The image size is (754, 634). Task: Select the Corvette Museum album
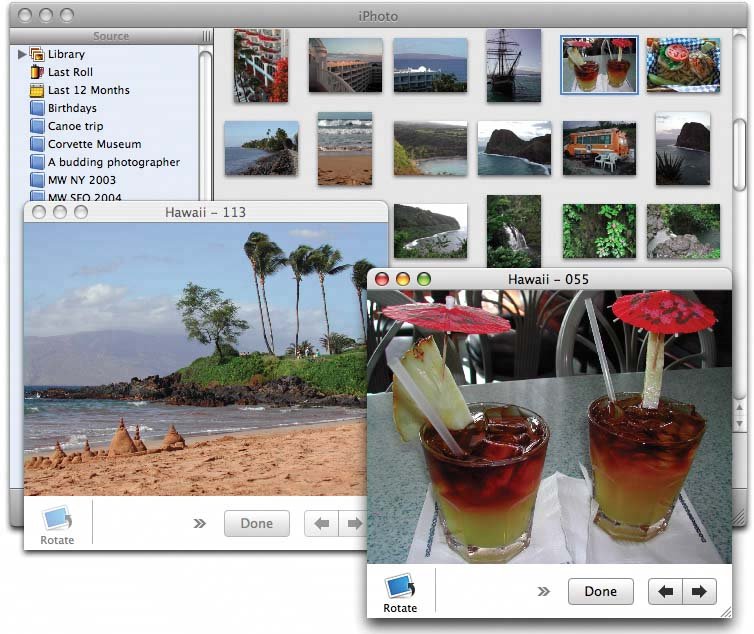point(94,144)
